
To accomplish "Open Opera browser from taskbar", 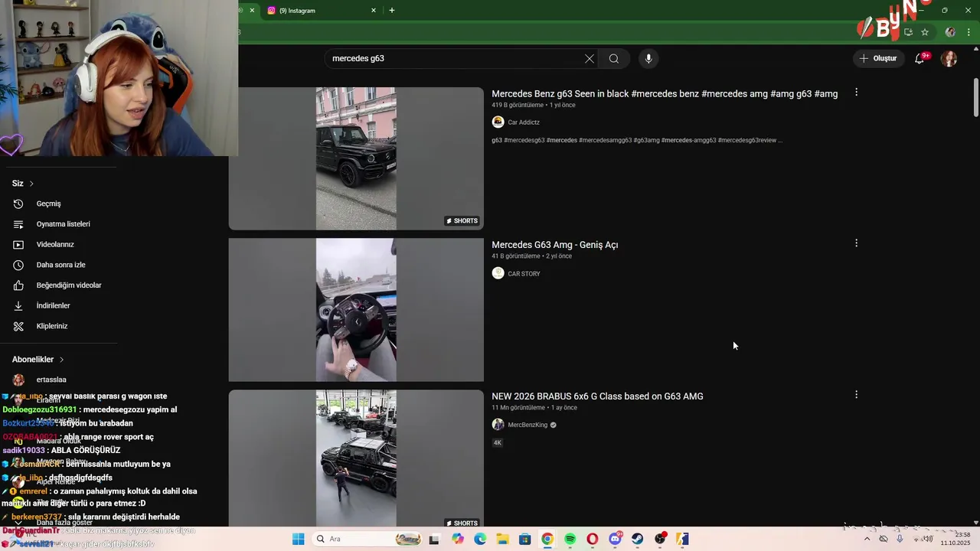I will [x=592, y=540].
